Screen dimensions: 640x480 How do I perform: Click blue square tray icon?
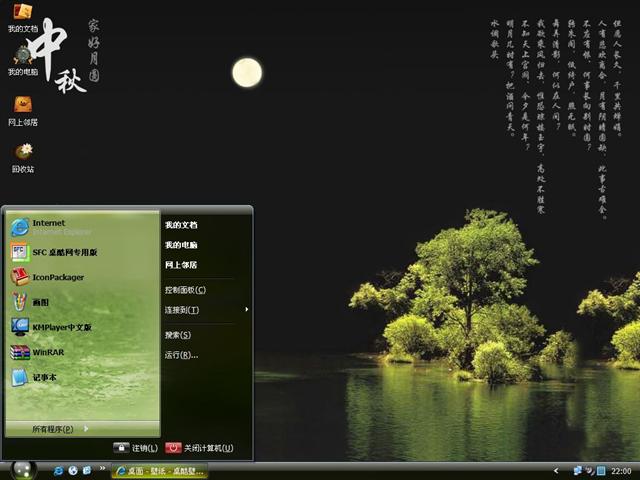tap(601, 471)
